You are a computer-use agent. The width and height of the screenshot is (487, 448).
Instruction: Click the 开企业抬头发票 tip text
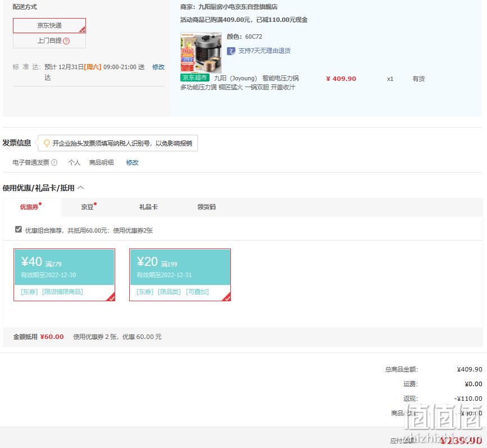coord(122,143)
